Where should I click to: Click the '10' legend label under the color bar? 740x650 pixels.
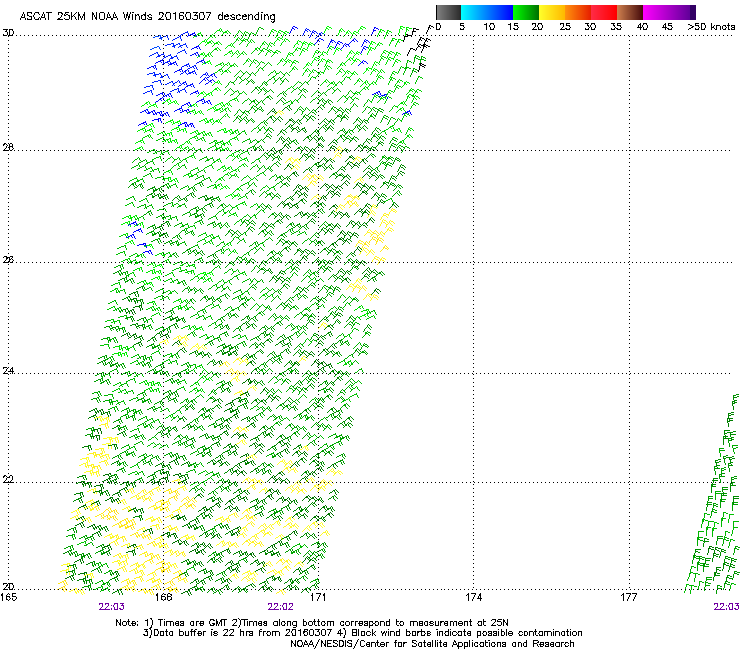click(x=489, y=27)
